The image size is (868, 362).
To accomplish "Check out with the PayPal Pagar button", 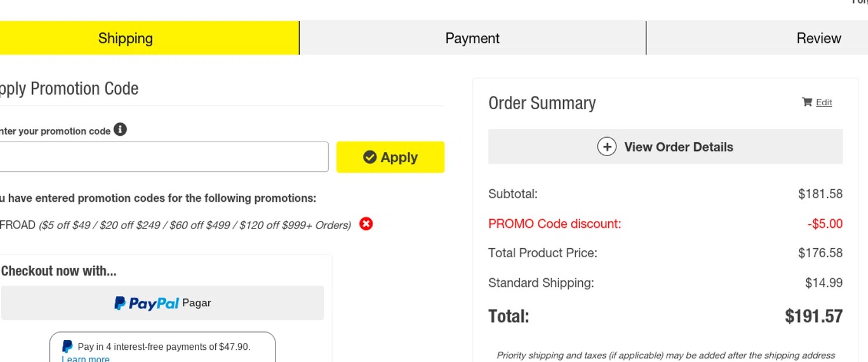I will pyautogui.click(x=162, y=302).
